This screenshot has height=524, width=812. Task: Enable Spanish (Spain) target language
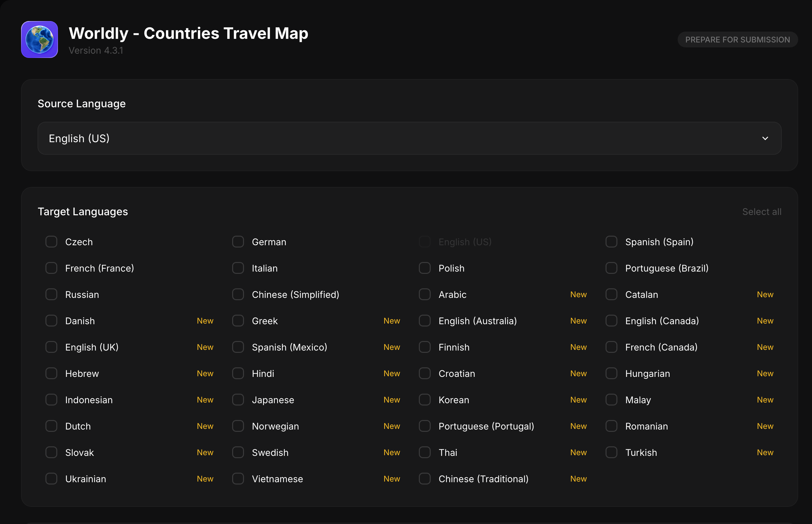point(611,242)
